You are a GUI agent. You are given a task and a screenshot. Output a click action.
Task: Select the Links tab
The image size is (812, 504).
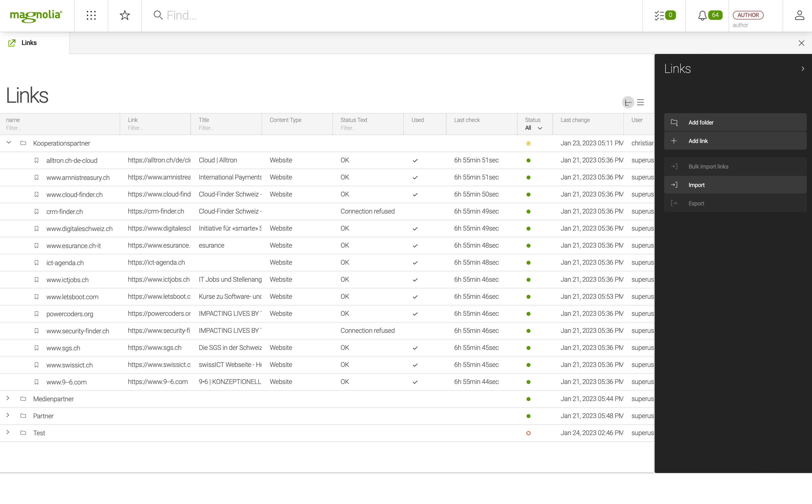(x=29, y=43)
